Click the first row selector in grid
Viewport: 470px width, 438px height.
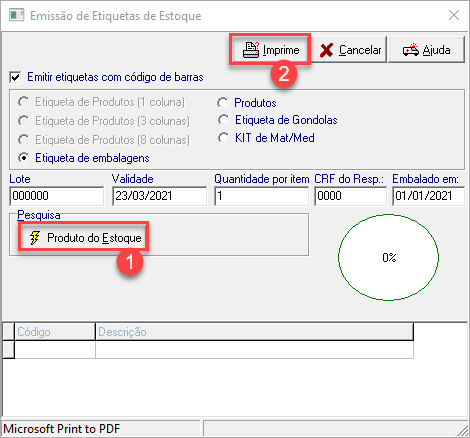pyautogui.click(x=8, y=350)
